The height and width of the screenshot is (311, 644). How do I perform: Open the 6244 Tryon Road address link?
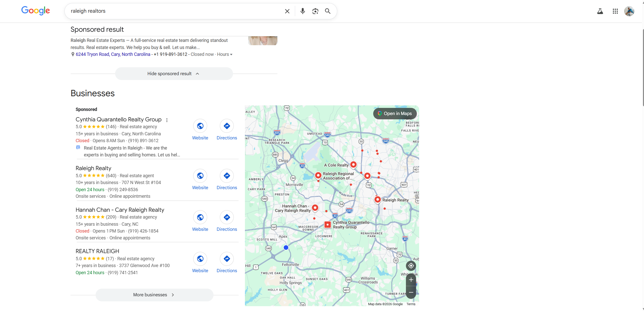click(113, 54)
